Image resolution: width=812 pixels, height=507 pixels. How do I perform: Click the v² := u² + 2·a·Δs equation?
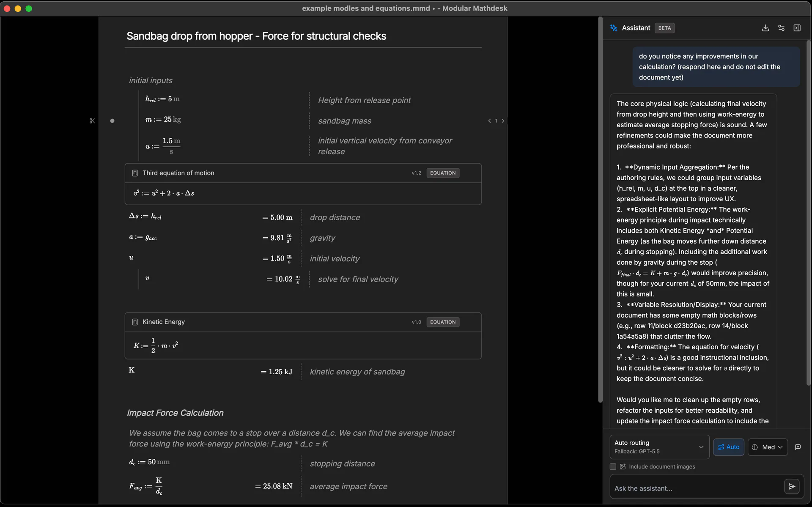click(164, 193)
